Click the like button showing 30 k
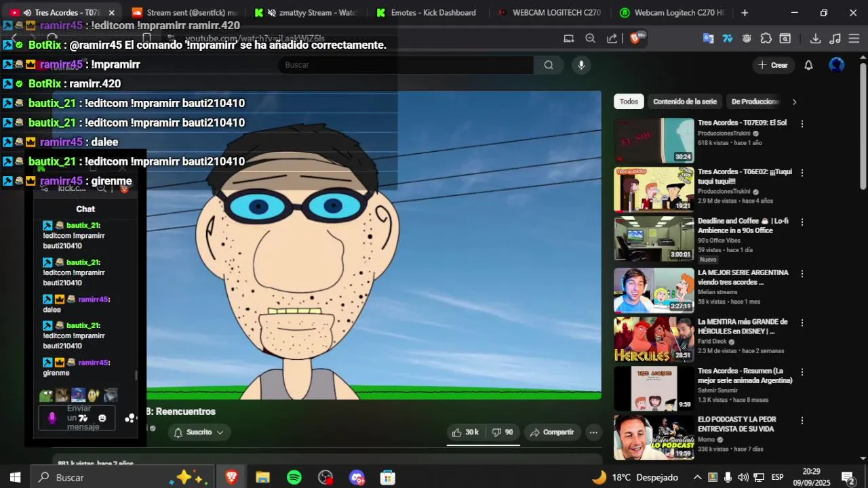The height and width of the screenshot is (488, 868). pyautogui.click(x=465, y=432)
